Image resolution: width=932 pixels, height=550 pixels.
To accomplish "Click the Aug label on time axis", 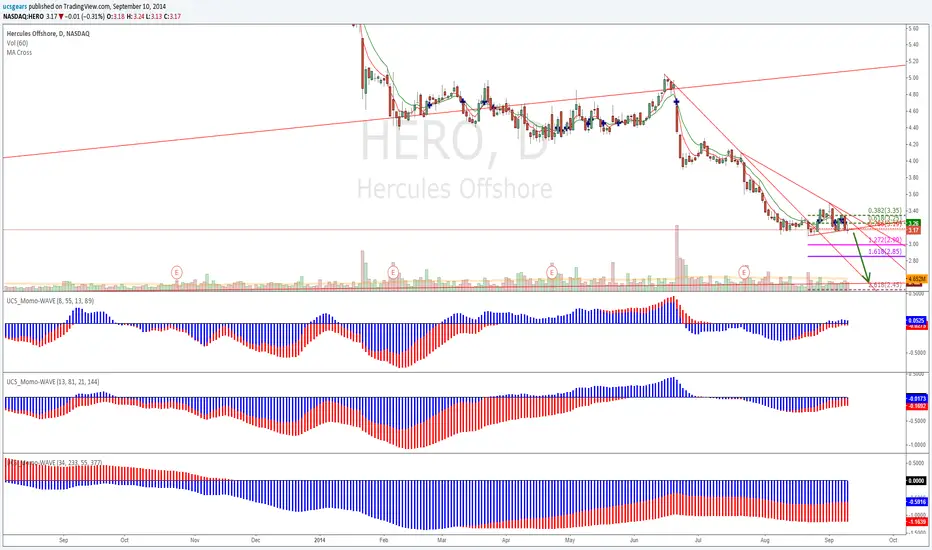I will coord(765,540).
